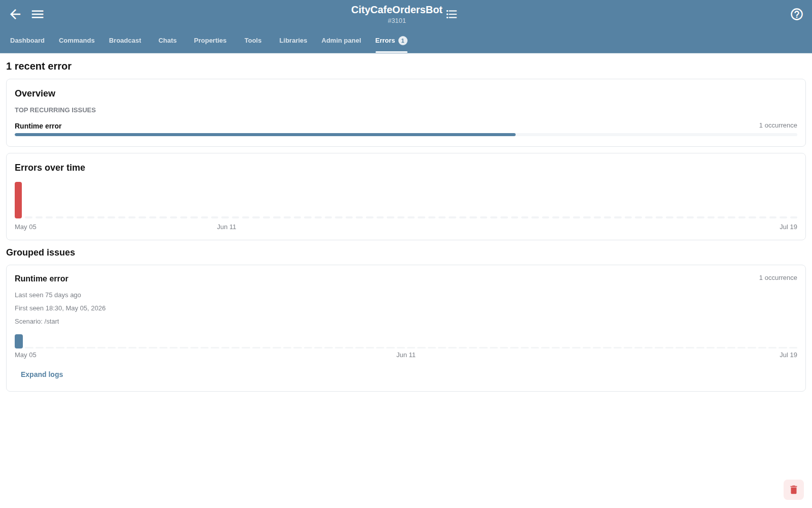Click the bot ID #3101
This screenshot has height=508, width=812.
397,21
